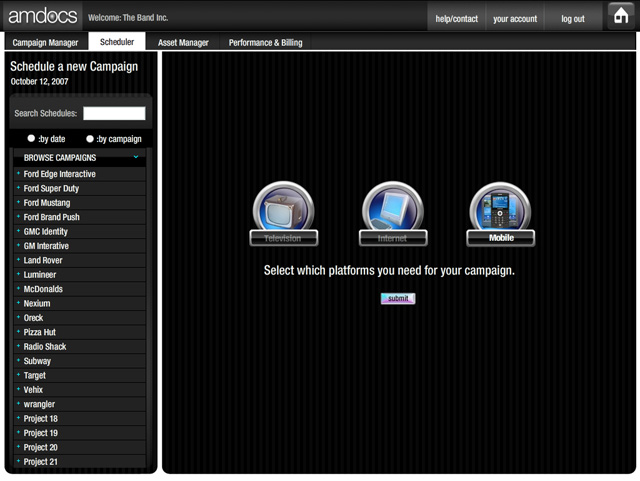This screenshot has width=640, height=481.
Task: Expand Ford Brand Push plus icon
Action: tap(18, 216)
